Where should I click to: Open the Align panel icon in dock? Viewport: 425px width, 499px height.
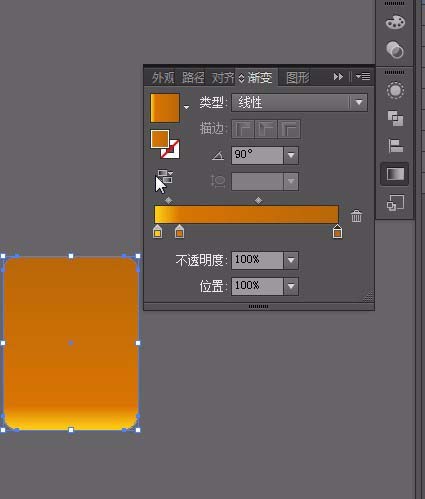click(x=395, y=146)
